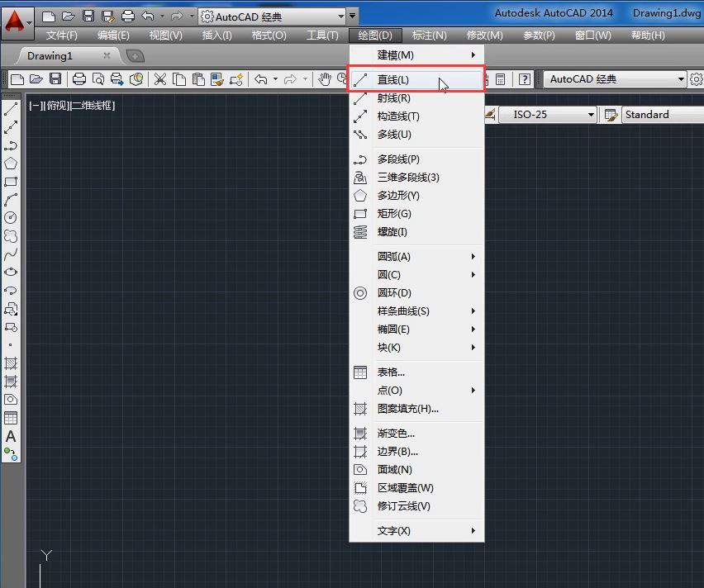Screen dimensions: 704x588
Task: Open AutoCAD 经典 workspace dropdown on toolbar
Action: pyautogui.click(x=615, y=79)
